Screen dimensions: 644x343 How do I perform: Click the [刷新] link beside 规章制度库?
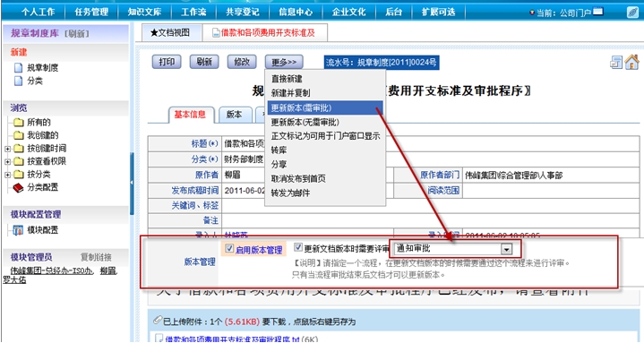point(76,34)
